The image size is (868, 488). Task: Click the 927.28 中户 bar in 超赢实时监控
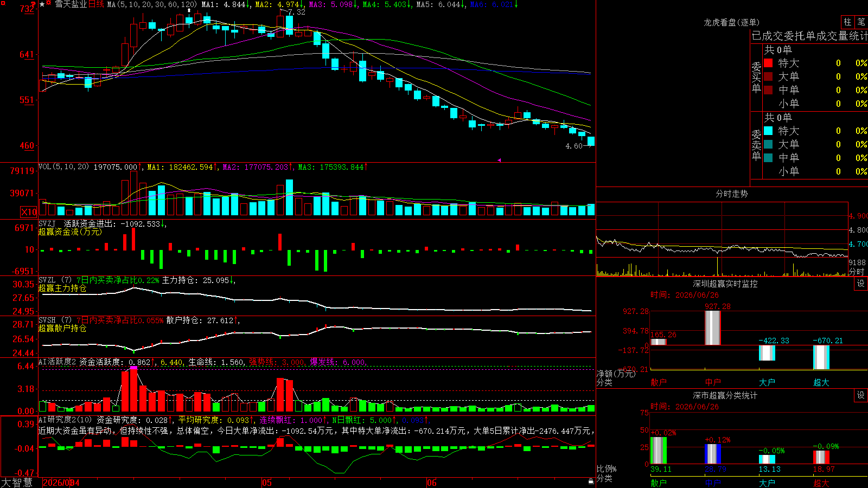click(x=713, y=328)
